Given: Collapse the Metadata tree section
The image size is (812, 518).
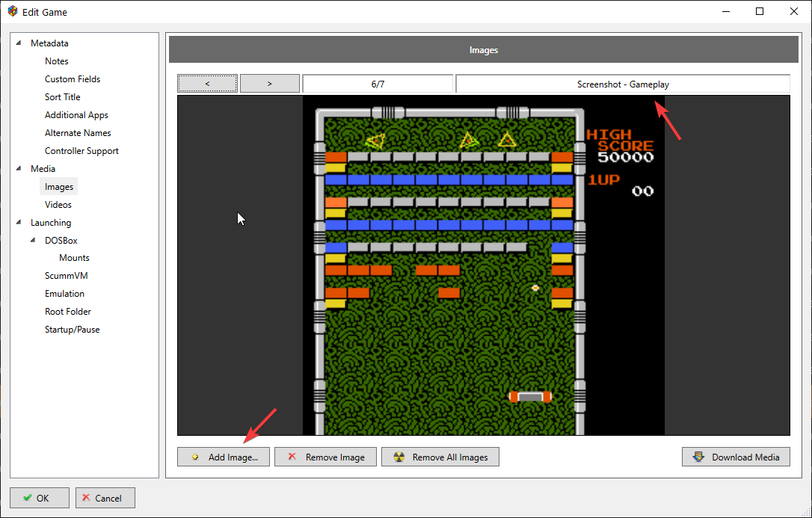Looking at the screenshot, I should (19, 43).
